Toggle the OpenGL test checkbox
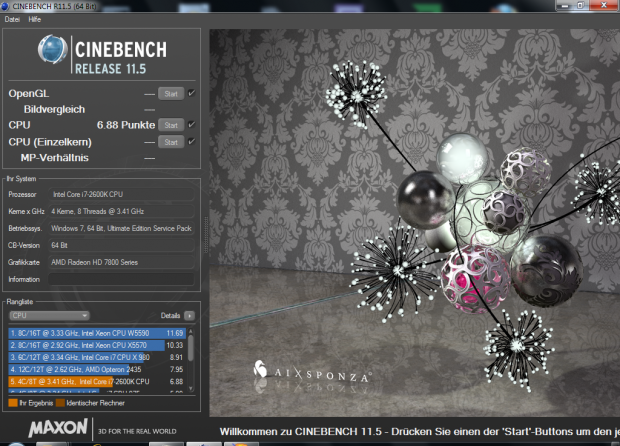The image size is (620, 446). point(191,93)
